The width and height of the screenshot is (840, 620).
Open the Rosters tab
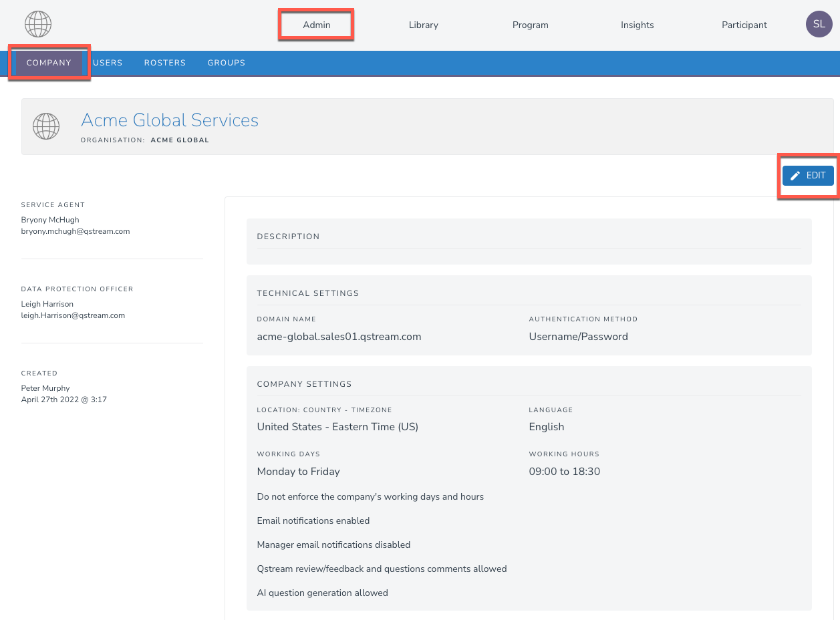click(x=165, y=63)
